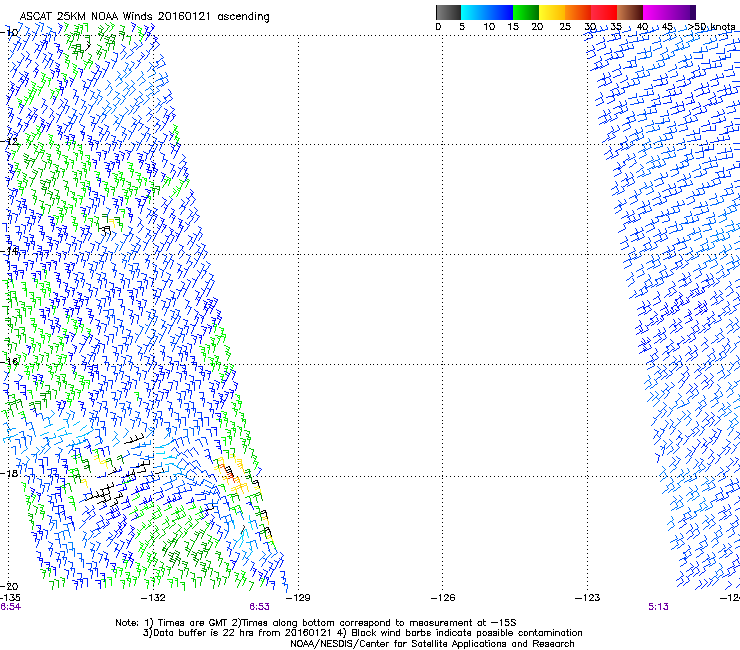The width and height of the screenshot is (740, 650).
Task: Click the "-10" latitude axis label
Action: (9, 33)
